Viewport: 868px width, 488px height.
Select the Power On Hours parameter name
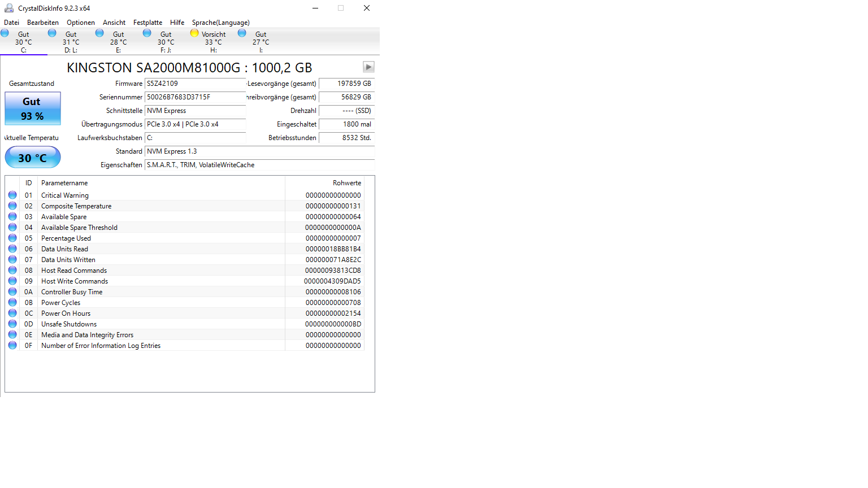(66, 313)
